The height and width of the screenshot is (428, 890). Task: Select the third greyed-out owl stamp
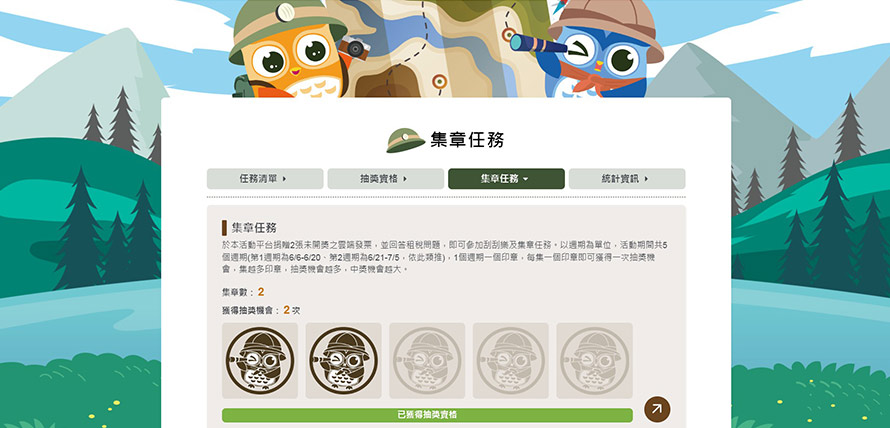(427, 360)
